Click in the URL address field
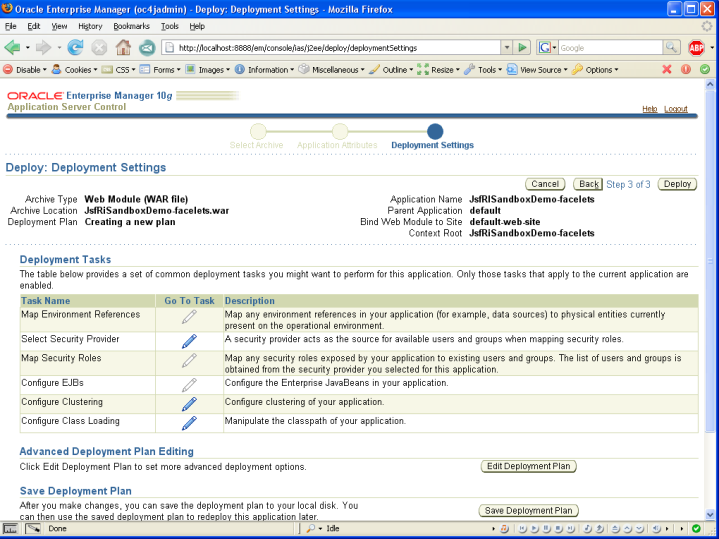 [337, 48]
